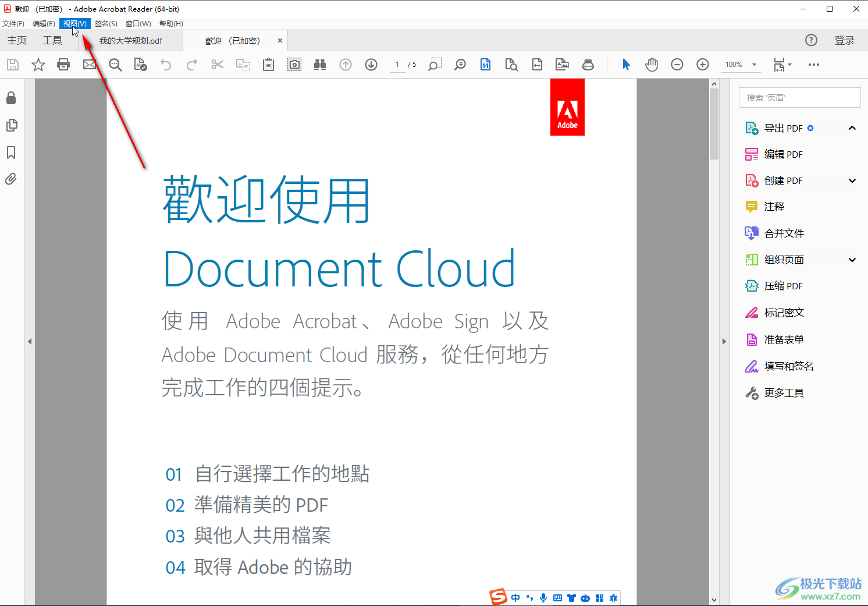This screenshot has width=868, height=606.
Task: Click the stamp tool icon
Action: pos(588,65)
